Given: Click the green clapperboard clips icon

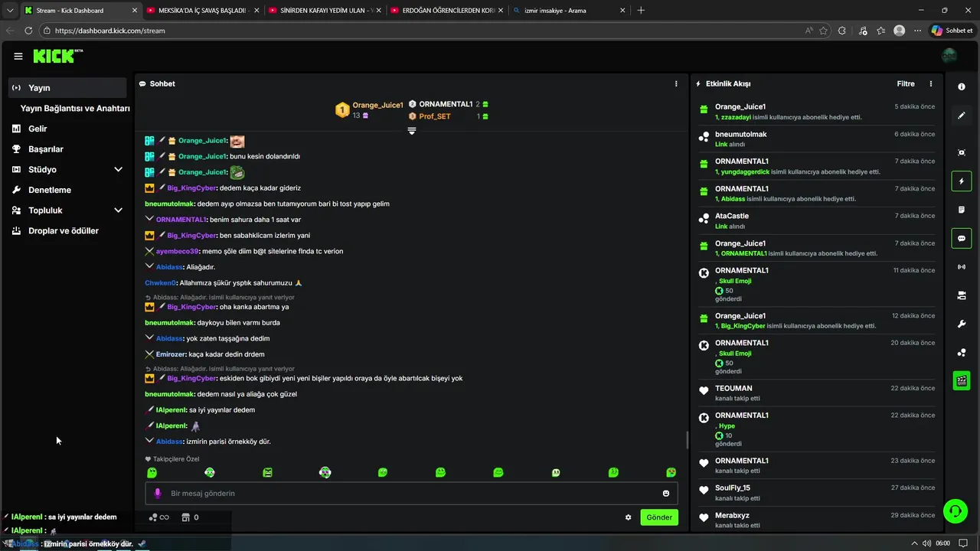Looking at the screenshot, I should click(x=962, y=380).
